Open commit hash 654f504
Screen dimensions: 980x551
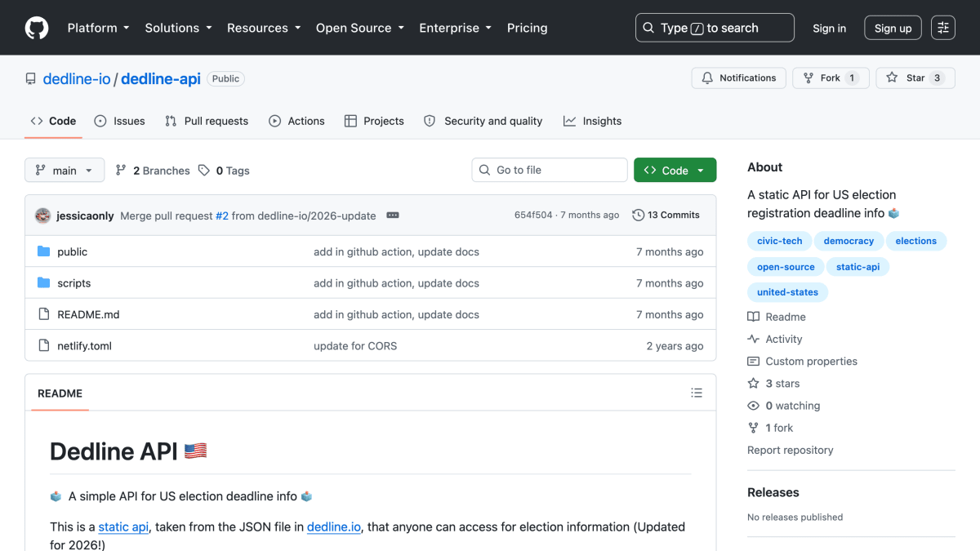coord(534,216)
